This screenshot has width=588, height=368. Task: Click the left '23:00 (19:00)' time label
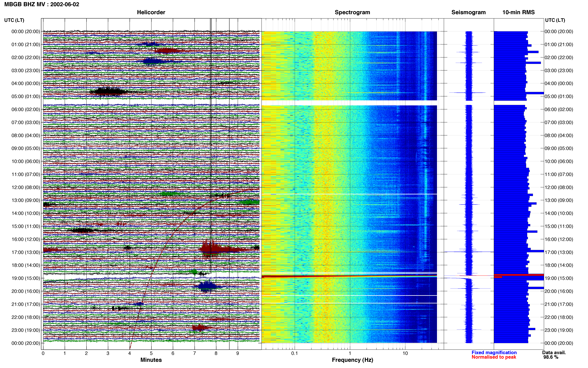point(26,330)
